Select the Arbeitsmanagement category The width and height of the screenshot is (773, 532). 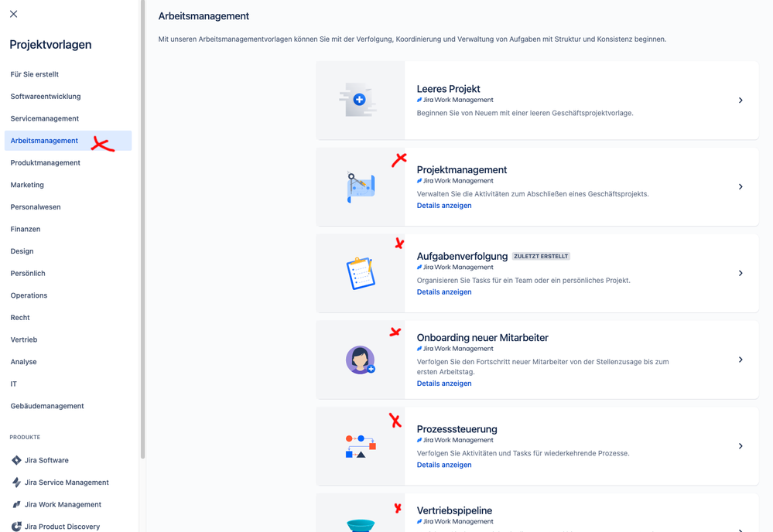pos(68,141)
